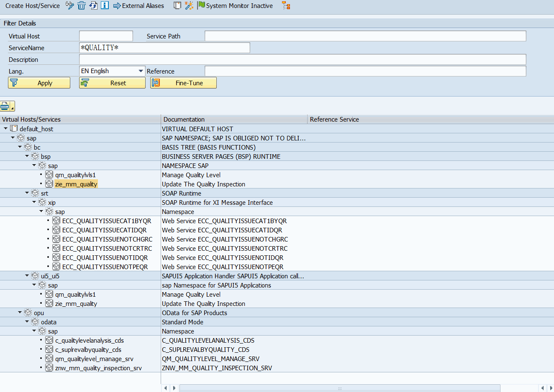
Task: Click the Fine-Tune button
Action: (x=183, y=83)
